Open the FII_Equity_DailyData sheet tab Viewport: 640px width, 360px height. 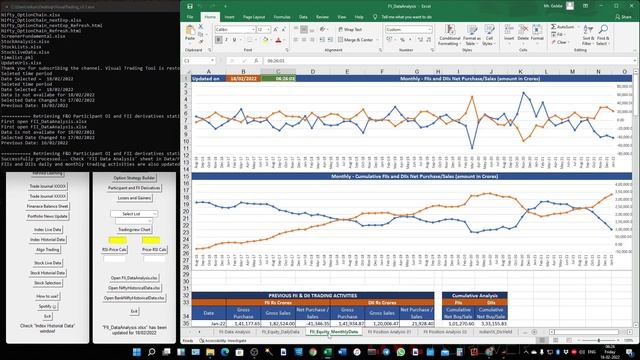(280, 332)
